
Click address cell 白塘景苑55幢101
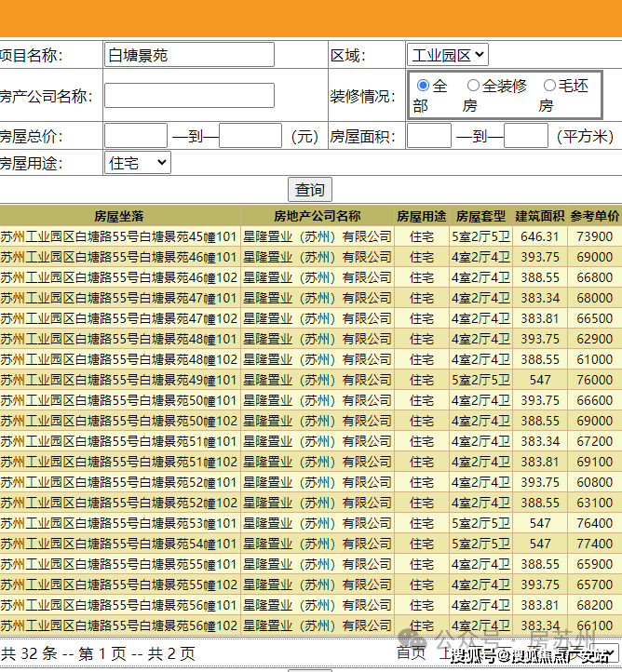119,564
